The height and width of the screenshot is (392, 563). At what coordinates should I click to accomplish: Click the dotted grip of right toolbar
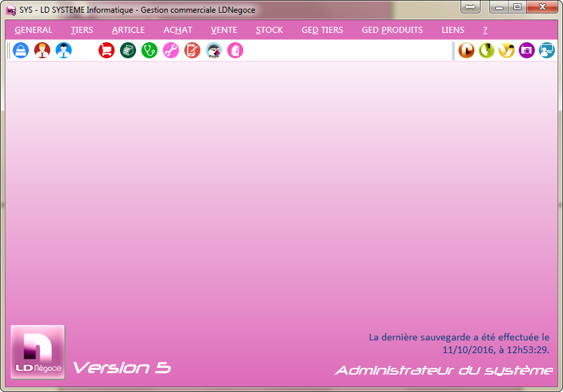(x=453, y=51)
